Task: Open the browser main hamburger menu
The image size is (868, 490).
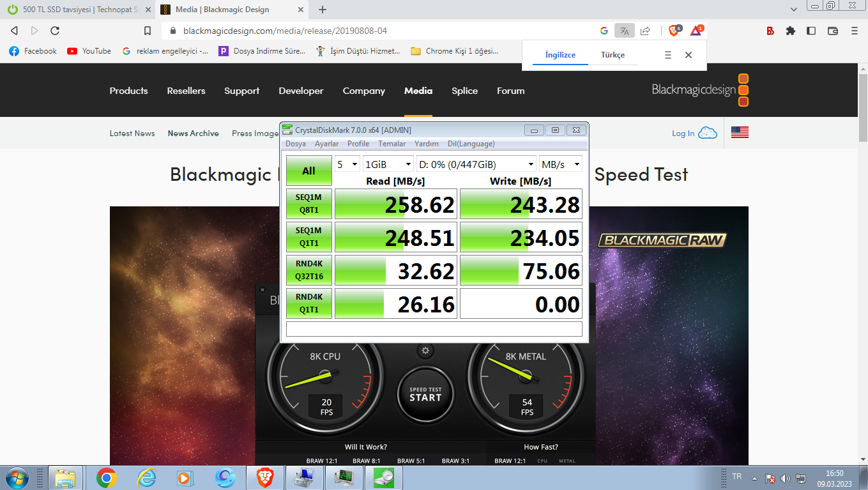Action: click(855, 31)
